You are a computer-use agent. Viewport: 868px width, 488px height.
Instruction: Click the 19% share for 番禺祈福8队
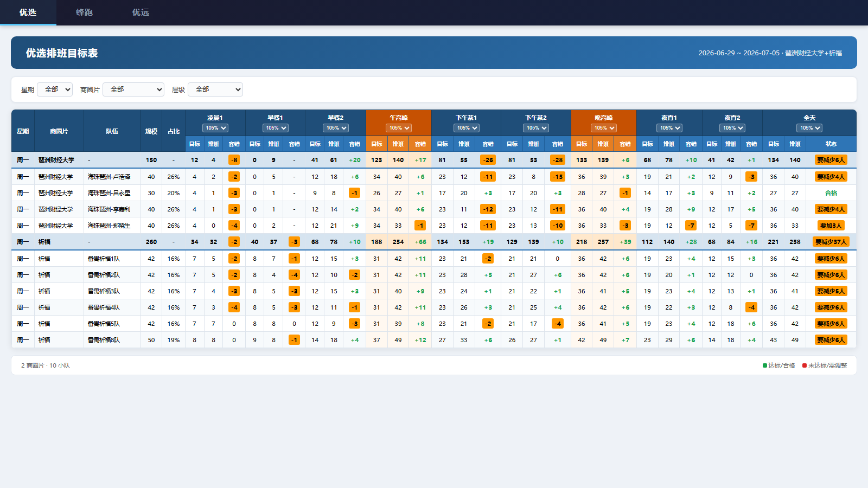pyautogui.click(x=174, y=340)
